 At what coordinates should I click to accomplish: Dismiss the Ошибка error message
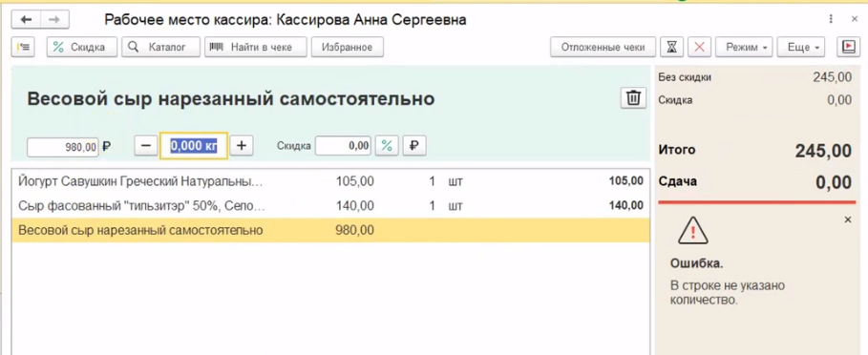click(848, 220)
